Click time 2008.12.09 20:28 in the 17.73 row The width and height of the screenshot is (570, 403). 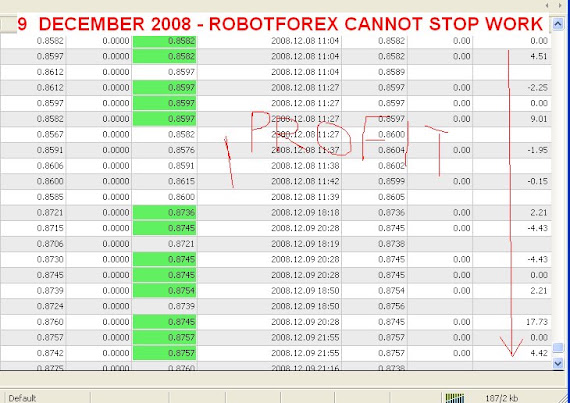coord(305,322)
